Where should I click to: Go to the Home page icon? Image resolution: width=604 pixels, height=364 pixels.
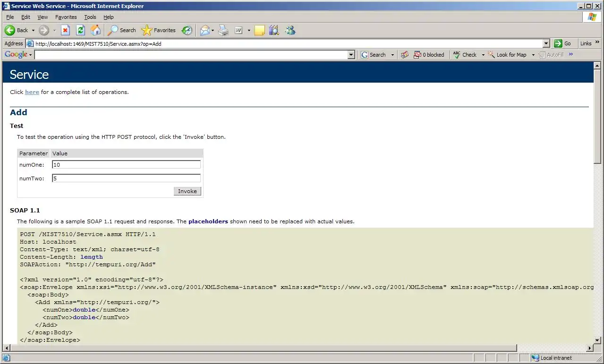(95, 30)
